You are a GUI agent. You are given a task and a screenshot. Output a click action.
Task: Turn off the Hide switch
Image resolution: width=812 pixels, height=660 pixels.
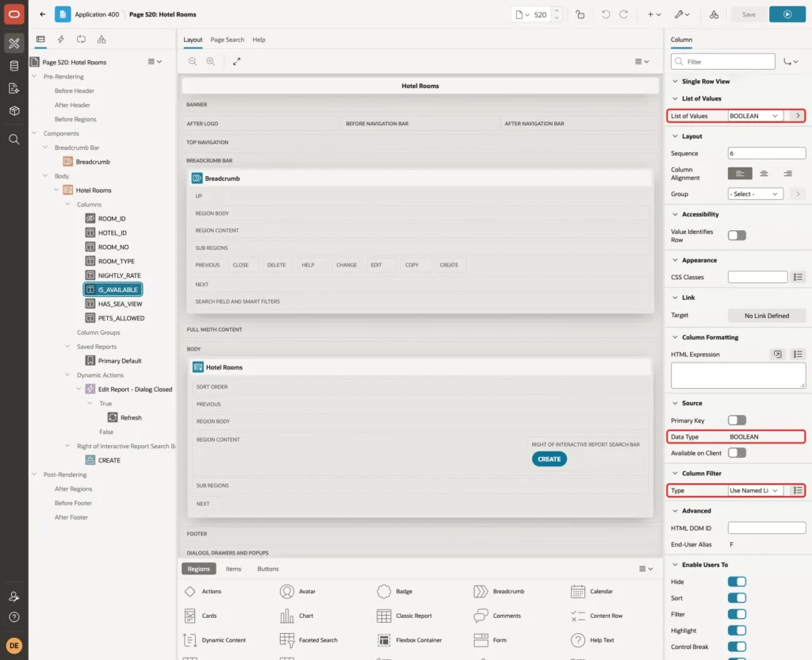[x=737, y=581]
